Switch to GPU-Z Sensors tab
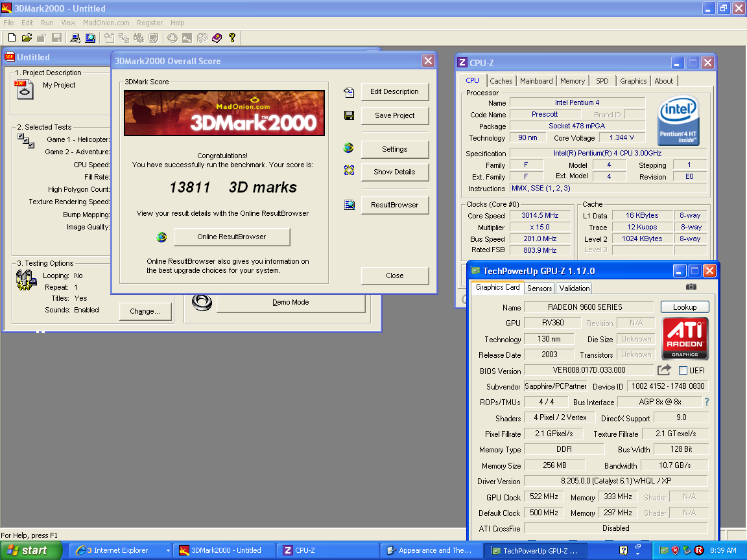This screenshot has height=560, width=747. [x=539, y=288]
